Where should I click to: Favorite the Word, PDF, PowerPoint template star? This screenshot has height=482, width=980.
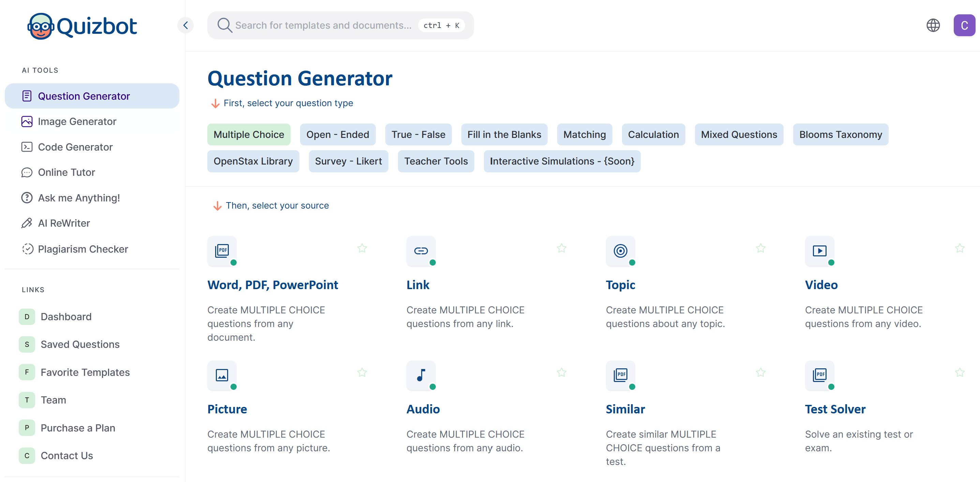(x=362, y=248)
